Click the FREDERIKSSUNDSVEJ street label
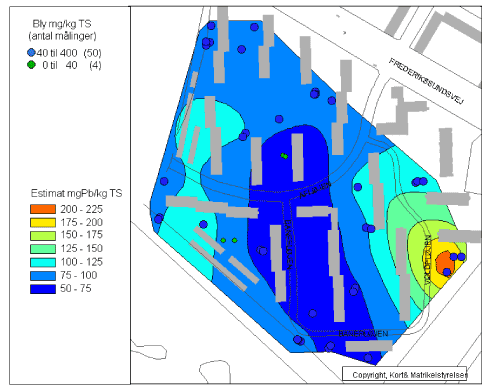Viewport: 489px width, 389px height. point(426,81)
